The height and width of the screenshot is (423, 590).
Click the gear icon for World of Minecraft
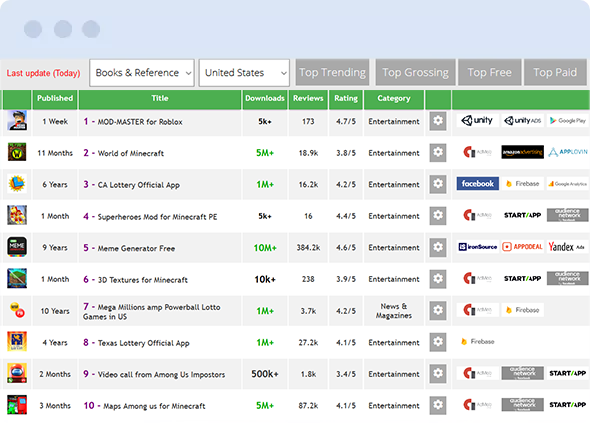click(438, 153)
